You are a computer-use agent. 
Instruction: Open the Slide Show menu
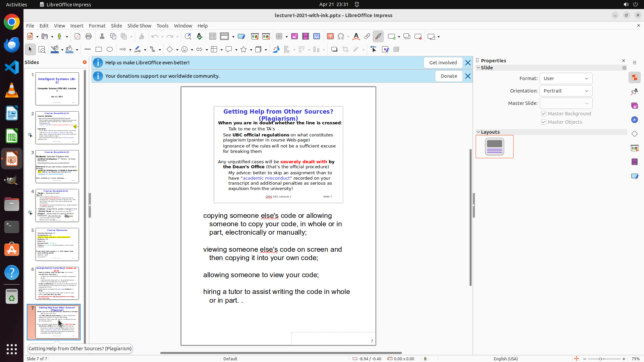click(139, 26)
